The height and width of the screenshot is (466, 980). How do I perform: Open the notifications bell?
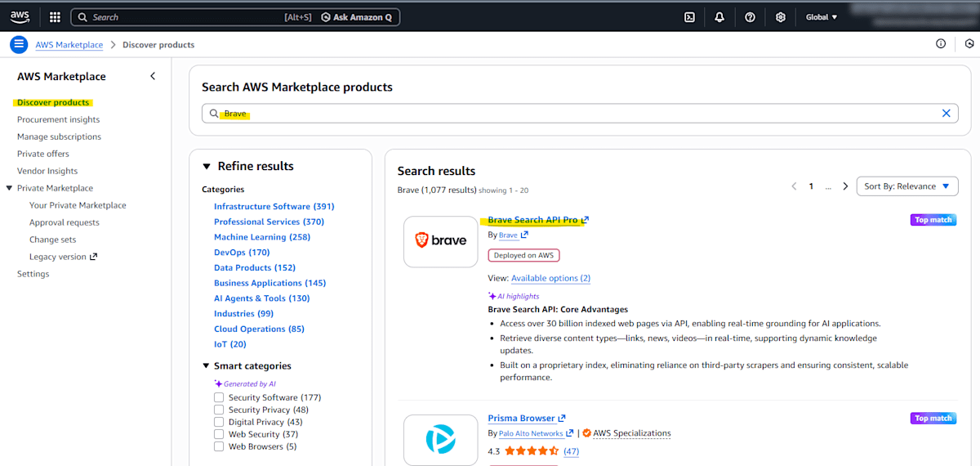719,17
